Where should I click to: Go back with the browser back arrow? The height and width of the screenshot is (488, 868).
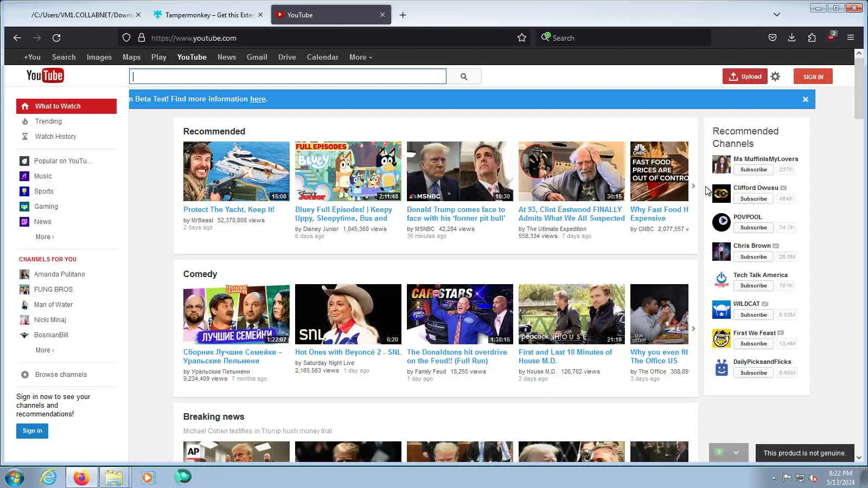17,38
